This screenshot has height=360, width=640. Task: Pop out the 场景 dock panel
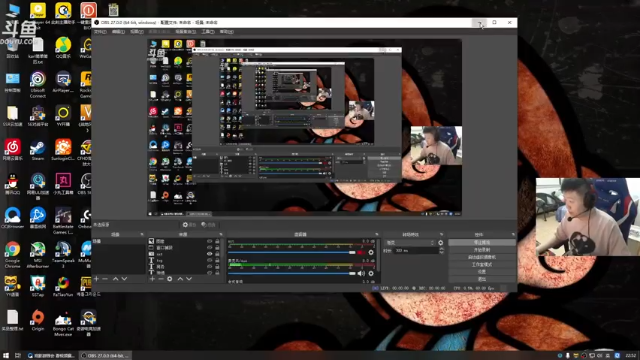(x=142, y=234)
